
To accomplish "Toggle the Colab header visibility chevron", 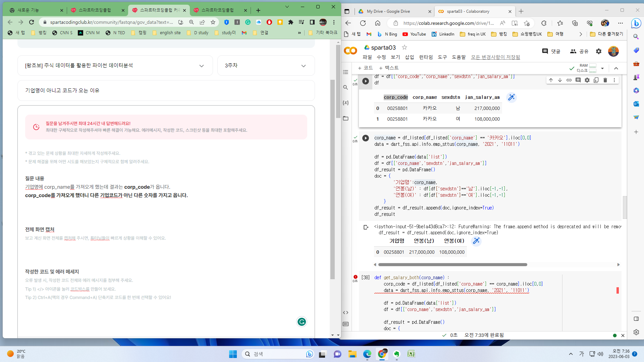I will 616,68.
